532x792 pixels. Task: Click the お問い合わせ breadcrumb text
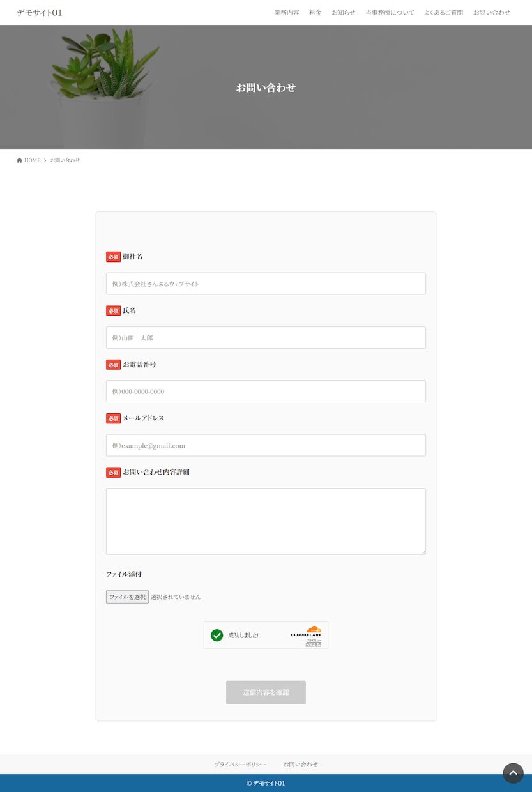coord(65,160)
